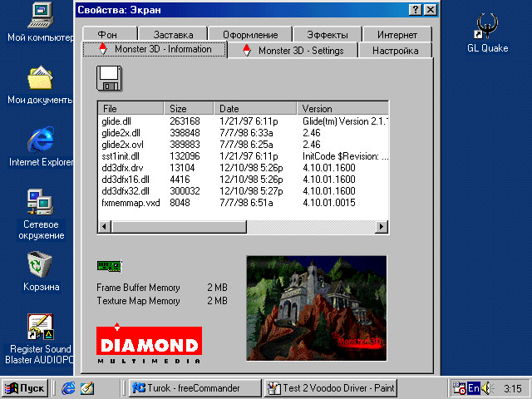Sort by Version column header
The width and height of the screenshot is (532, 399).
342,108
